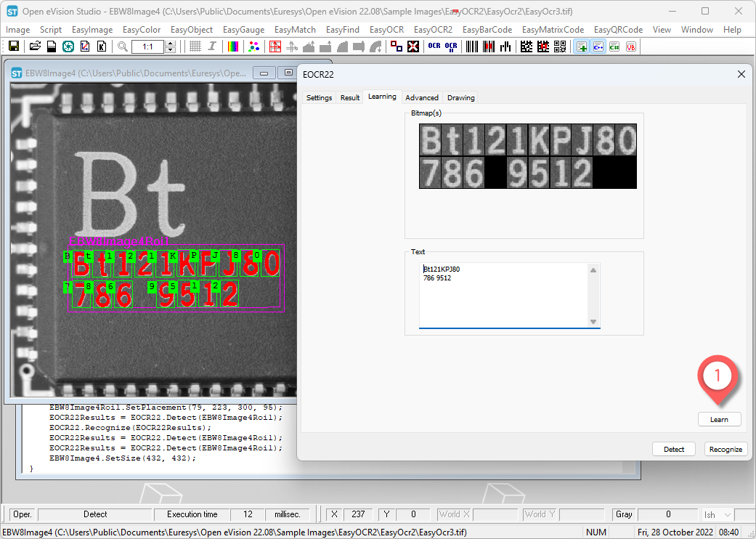Toggle the VB script language button
This screenshot has height=539, width=756.
pyautogui.click(x=631, y=46)
